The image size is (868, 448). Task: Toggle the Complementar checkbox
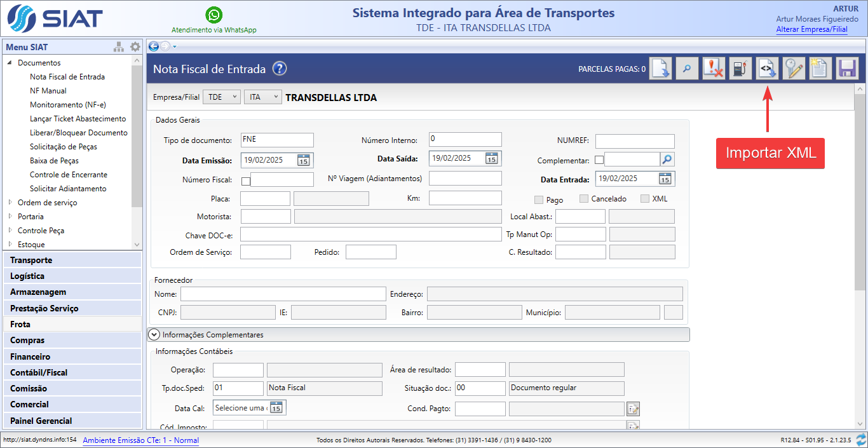point(599,160)
